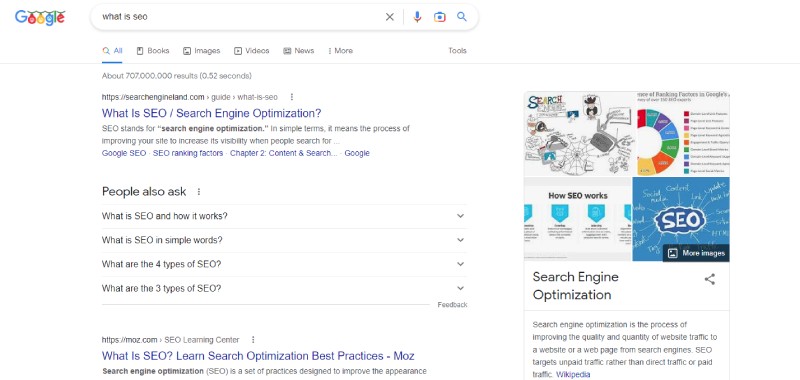This screenshot has height=380, width=800.
Task: Click the More images button
Action: pos(696,253)
